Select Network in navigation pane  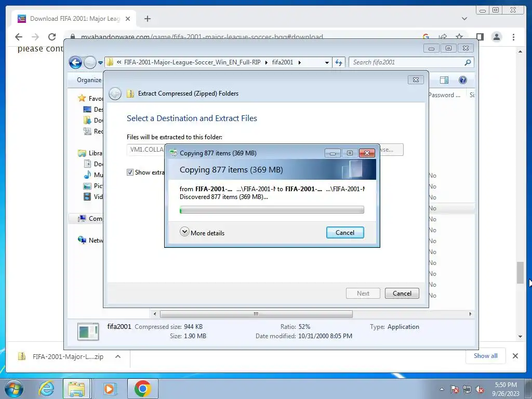(90, 240)
